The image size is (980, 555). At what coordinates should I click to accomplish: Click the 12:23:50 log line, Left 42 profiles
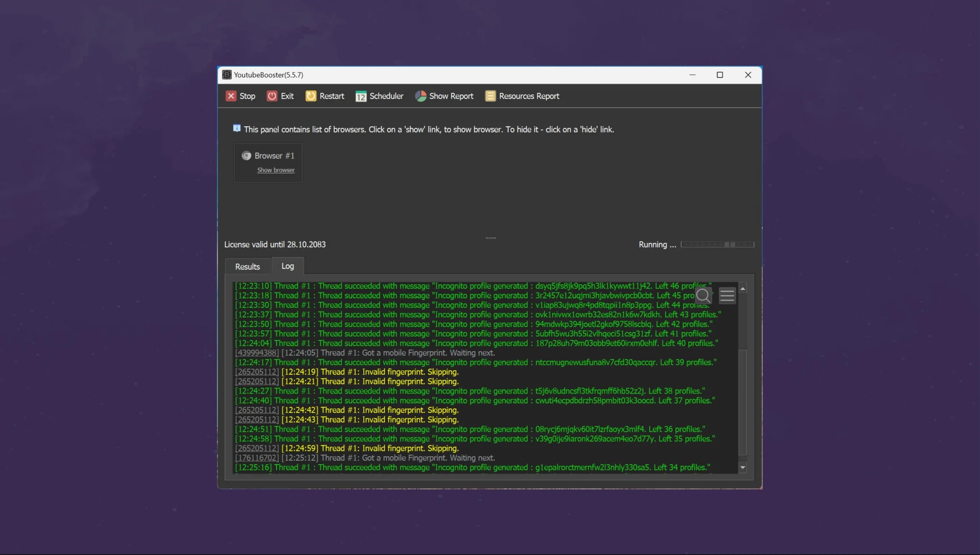click(474, 324)
